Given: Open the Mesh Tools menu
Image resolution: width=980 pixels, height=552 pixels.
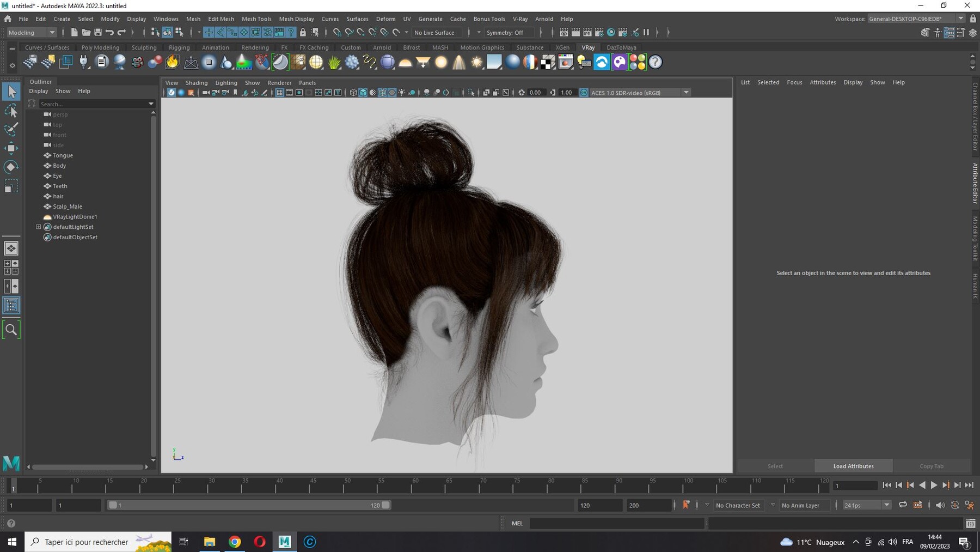Looking at the screenshot, I should [x=256, y=19].
